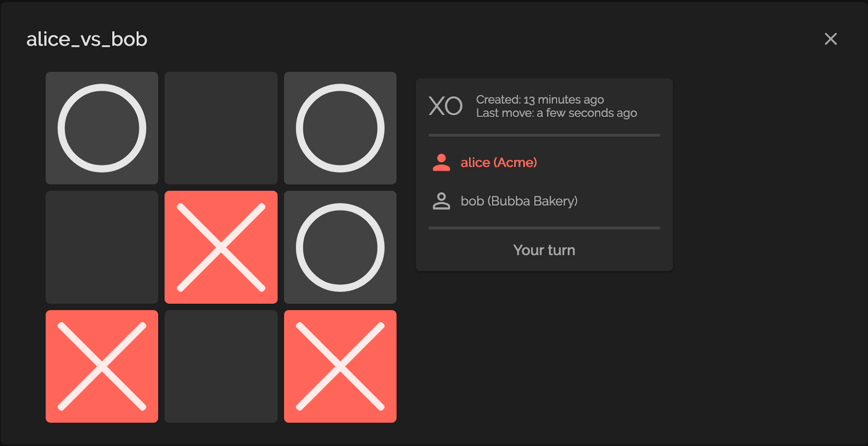
Task: Close the alice_vs_bob game dialog
Action: [x=830, y=39]
